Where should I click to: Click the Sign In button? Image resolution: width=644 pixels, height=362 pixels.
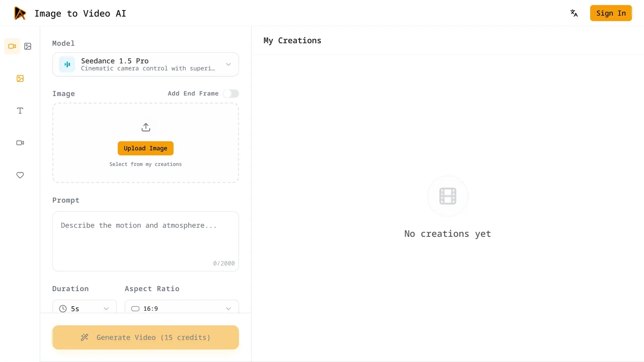point(611,13)
